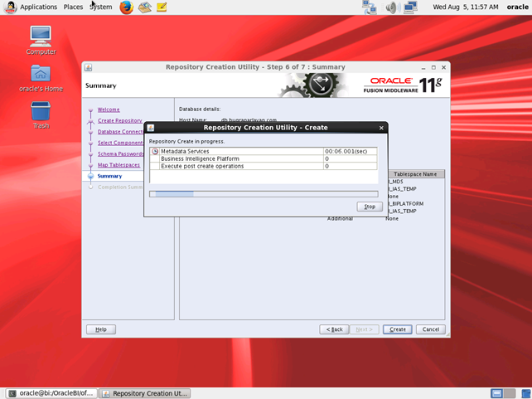This screenshot has width=532, height=399.
Task: Open the mail application icon in top panel
Action: 145,7
